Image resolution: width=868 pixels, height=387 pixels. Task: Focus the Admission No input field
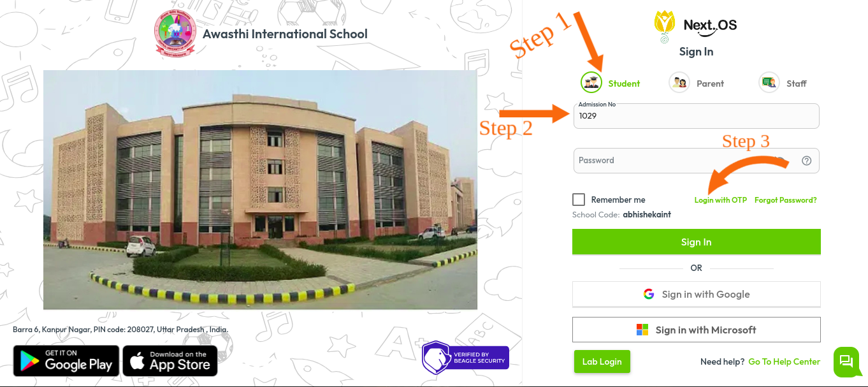point(696,116)
